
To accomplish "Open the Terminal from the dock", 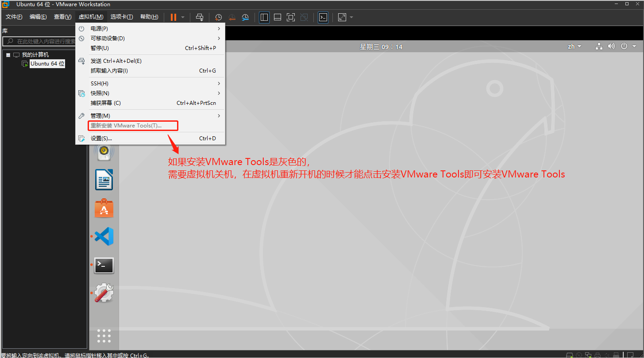I will pos(104,265).
